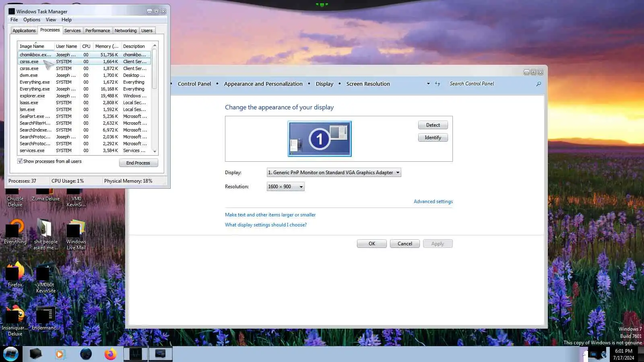Open the VM0b0t KevinSite desktop icon
The height and width of the screenshot is (362, 644).
[45, 278]
